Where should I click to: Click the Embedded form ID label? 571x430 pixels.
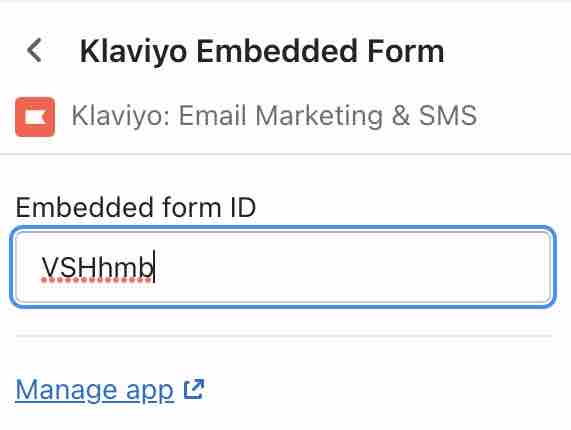(x=136, y=208)
